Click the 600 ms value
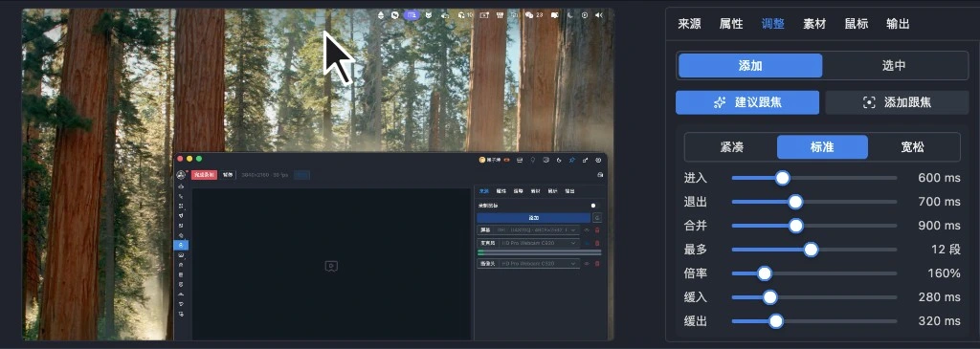Viewport: 980px width, 349px height. pyautogui.click(x=939, y=178)
